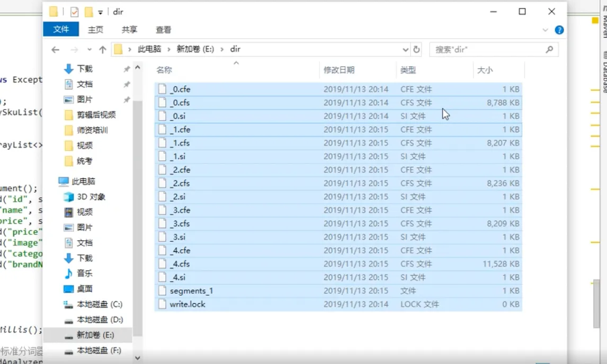
Task: Switch to the 查看 ribbon tab
Action: (x=163, y=30)
